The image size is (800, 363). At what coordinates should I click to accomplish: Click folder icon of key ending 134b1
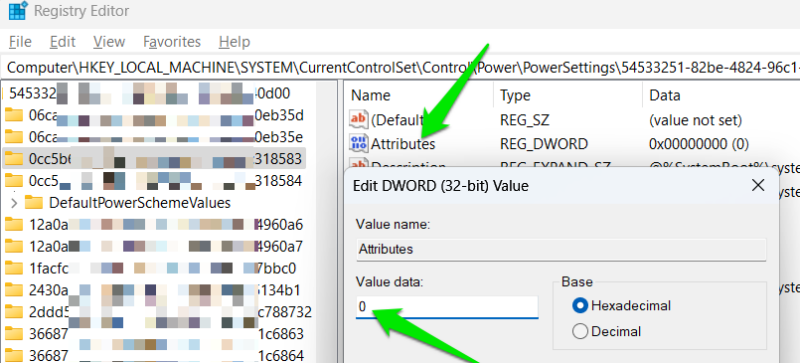(14, 290)
